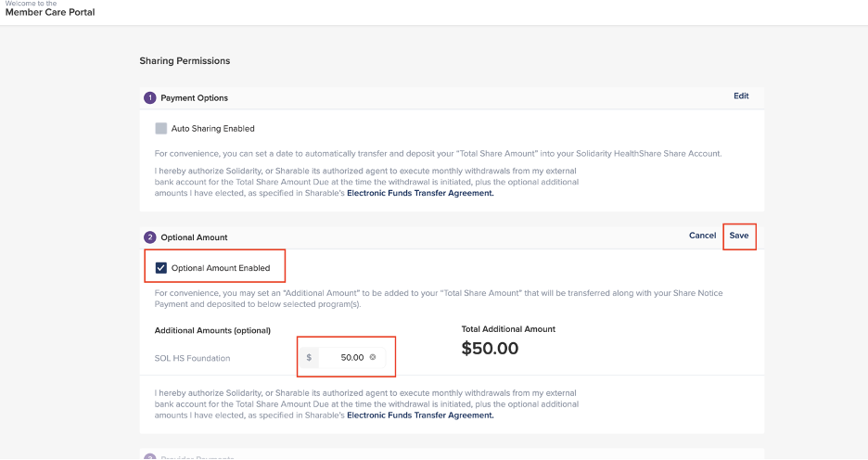Viewport: 868px width, 460px height.
Task: Click the $50.00 Total Additional Amount value
Action: (x=490, y=349)
